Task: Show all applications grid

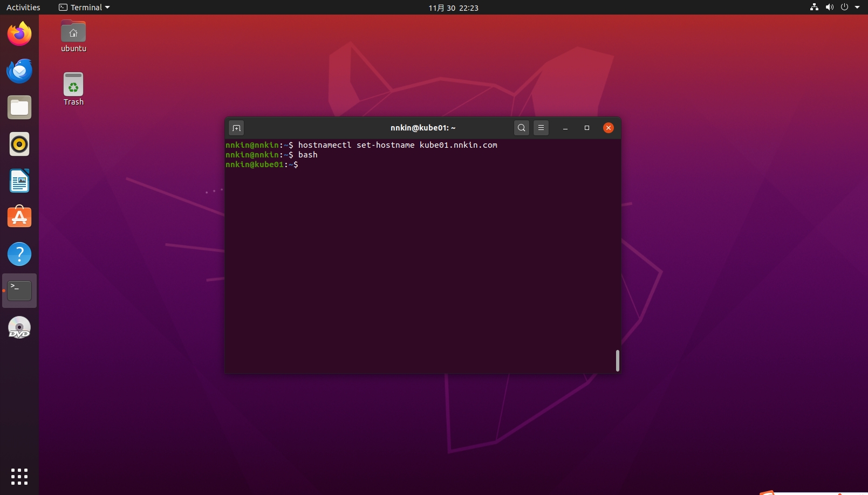Action: pyautogui.click(x=19, y=476)
